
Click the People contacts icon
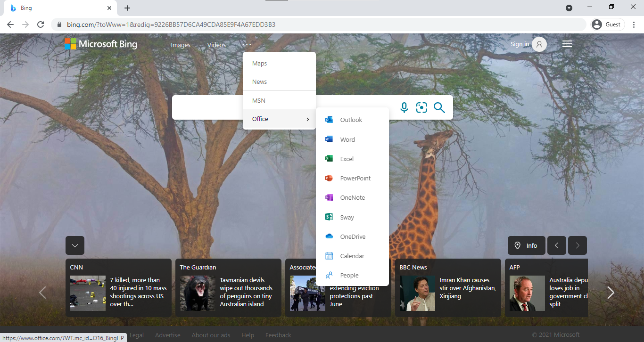[329, 275]
